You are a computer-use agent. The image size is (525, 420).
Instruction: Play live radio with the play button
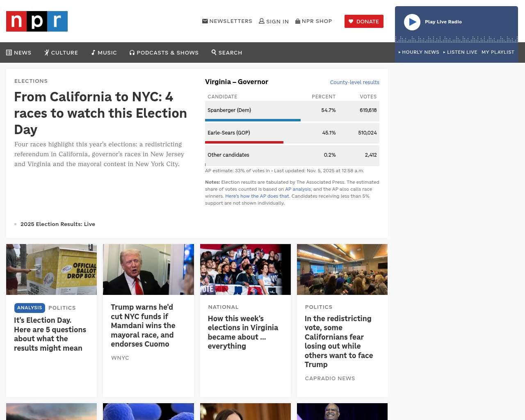point(412,22)
